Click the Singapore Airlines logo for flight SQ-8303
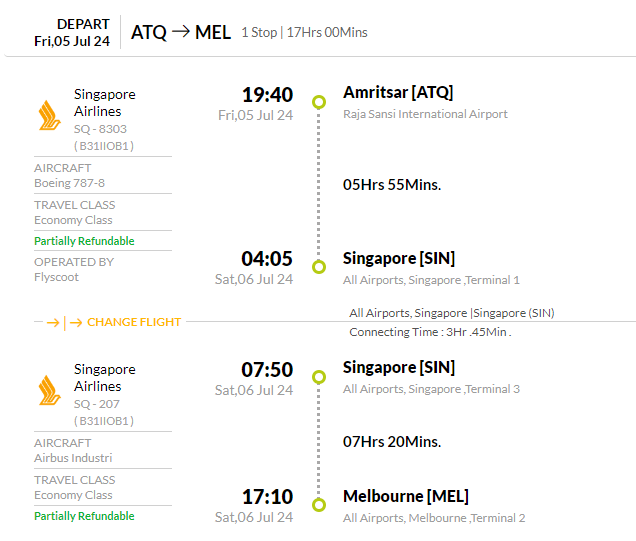The width and height of the screenshot is (636, 541). point(49,116)
